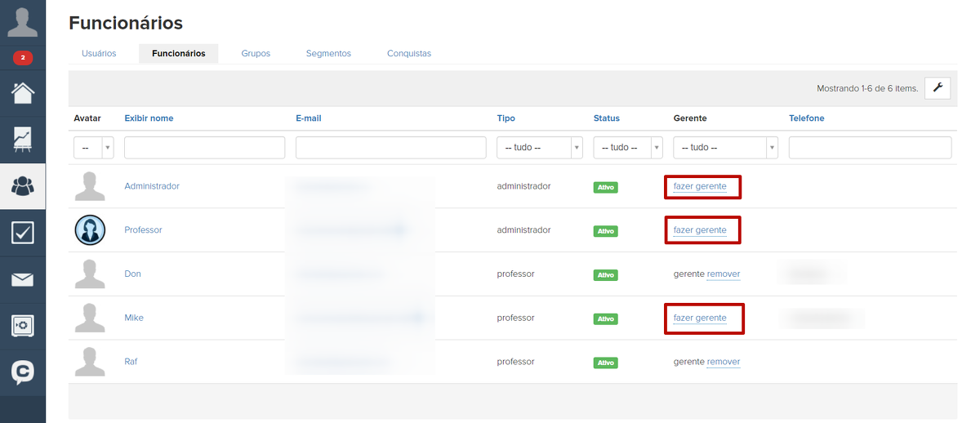The width and height of the screenshot is (980, 423).
Task: Expand the Tipo filter dropdown
Action: click(539, 148)
